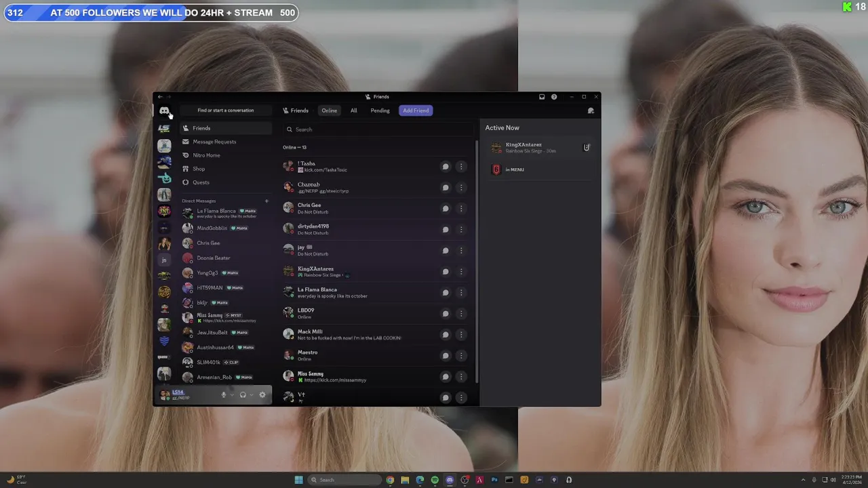
Task: Open the Quests page
Action: 226,182
